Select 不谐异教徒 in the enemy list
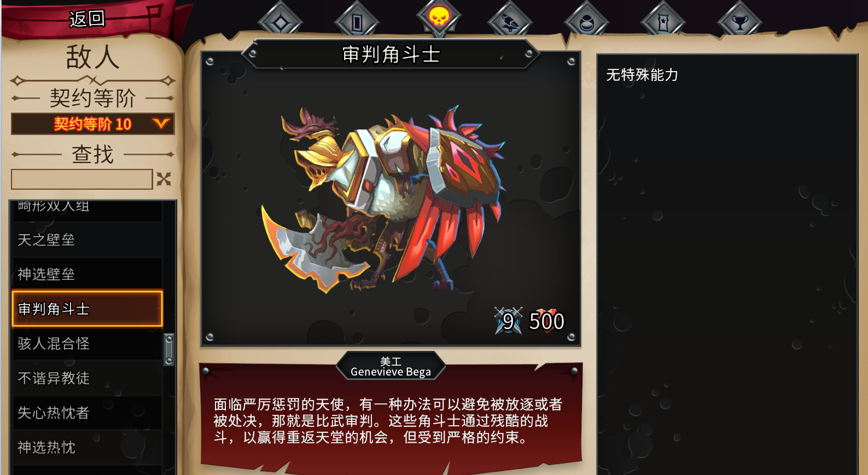The width and height of the screenshot is (868, 475). 87,378
